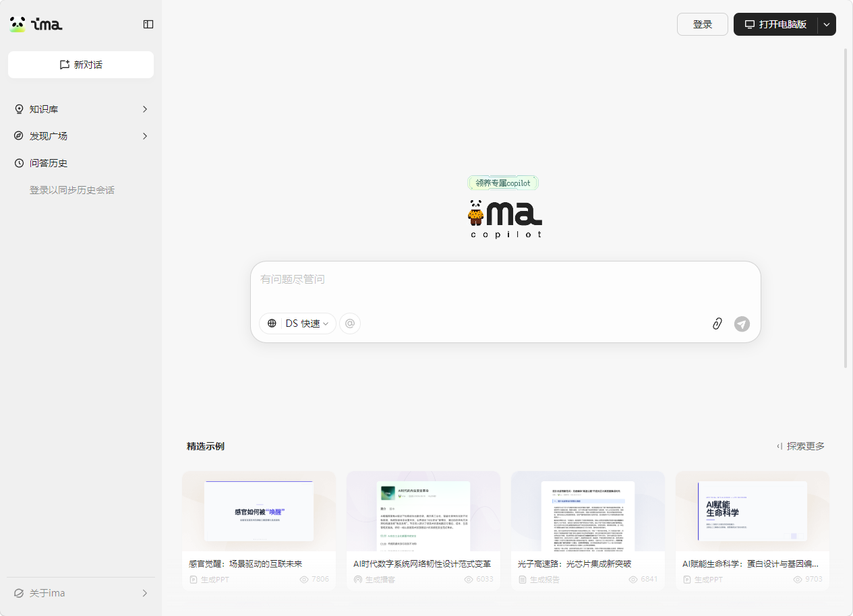Click the paperclip attachment icon

click(x=717, y=324)
